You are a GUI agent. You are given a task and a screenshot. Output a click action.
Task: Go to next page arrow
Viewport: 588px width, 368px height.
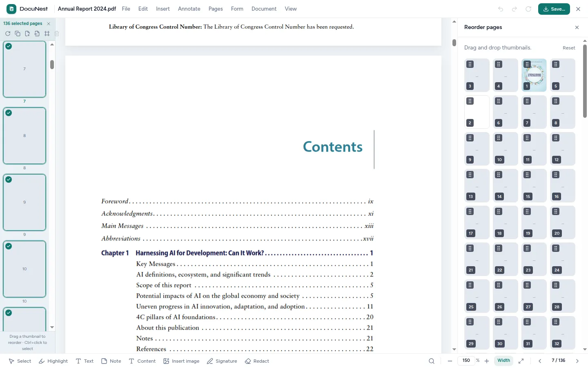[x=577, y=361]
